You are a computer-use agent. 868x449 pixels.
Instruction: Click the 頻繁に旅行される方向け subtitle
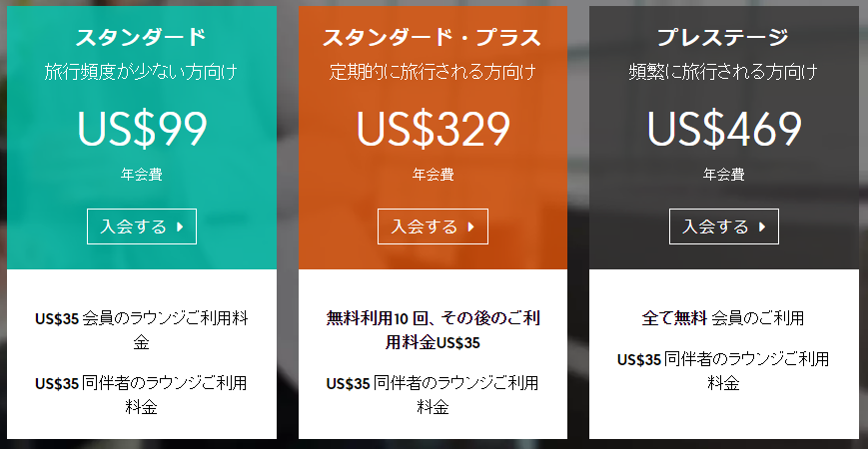pos(723,72)
